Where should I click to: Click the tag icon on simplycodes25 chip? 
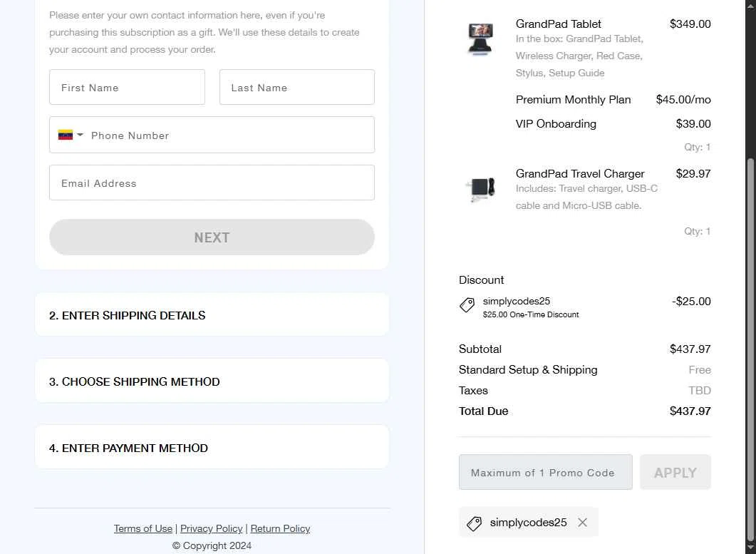coord(474,523)
